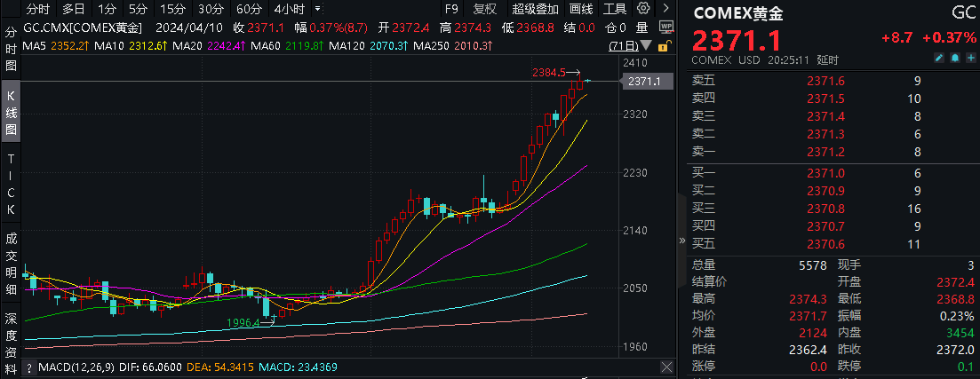The image size is (980, 379).
Task: Open the 成交明细 side tab
Action: click(11, 265)
